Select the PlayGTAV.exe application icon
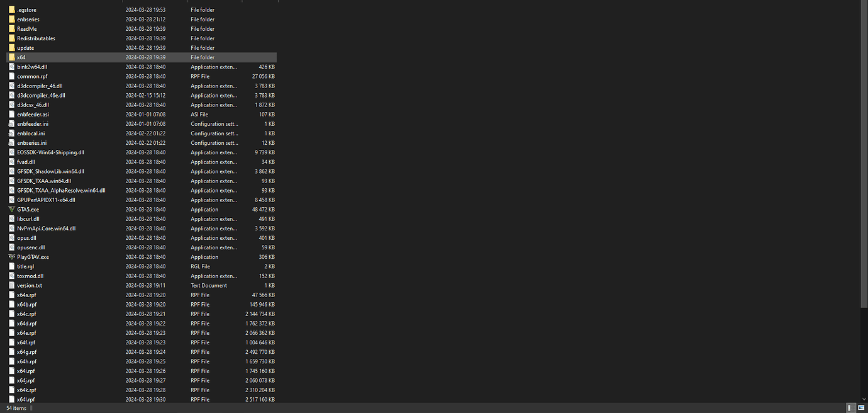The height and width of the screenshot is (413, 868). (x=11, y=257)
